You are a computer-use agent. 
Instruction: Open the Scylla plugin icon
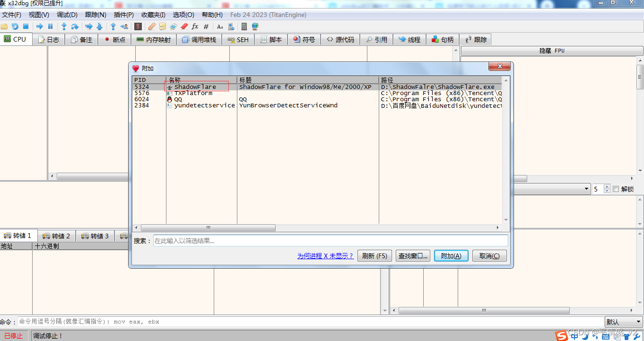click(x=138, y=26)
